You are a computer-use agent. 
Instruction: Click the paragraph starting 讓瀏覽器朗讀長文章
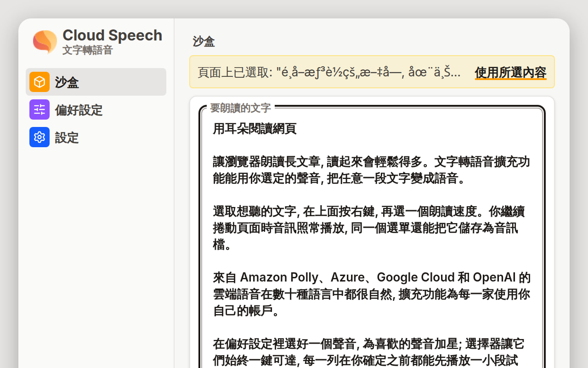point(371,170)
